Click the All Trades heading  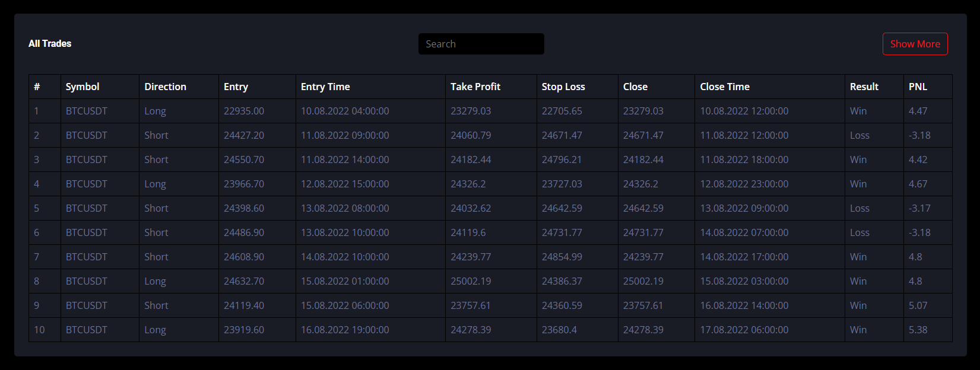[x=50, y=44]
